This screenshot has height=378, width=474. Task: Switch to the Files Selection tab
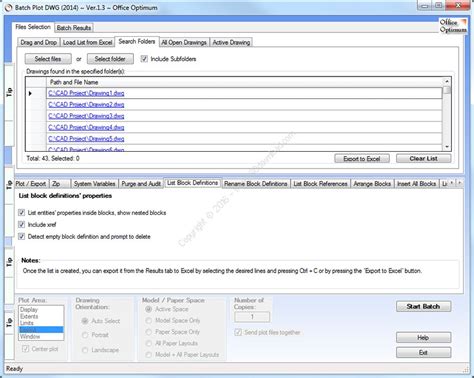tap(33, 27)
